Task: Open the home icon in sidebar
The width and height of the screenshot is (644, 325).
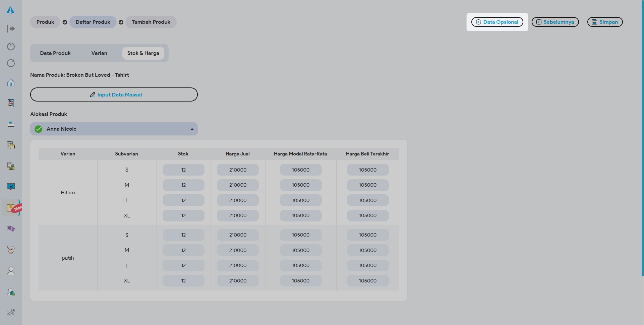Action: [x=11, y=82]
